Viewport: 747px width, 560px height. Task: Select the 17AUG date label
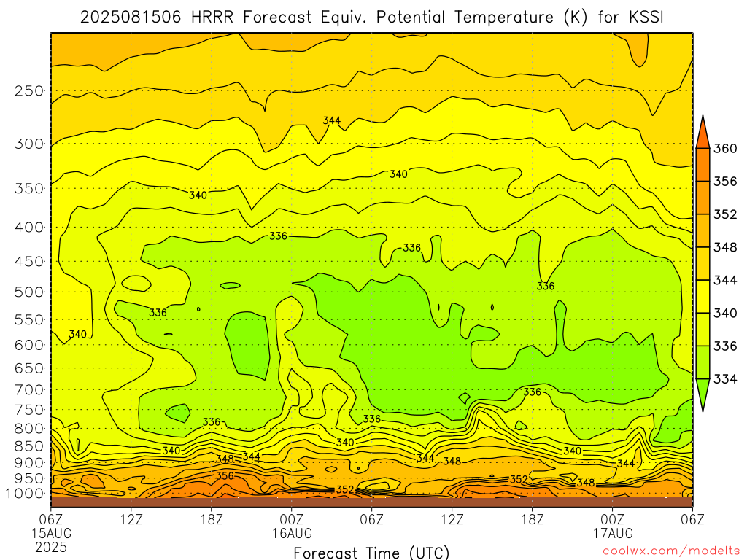[613, 533]
